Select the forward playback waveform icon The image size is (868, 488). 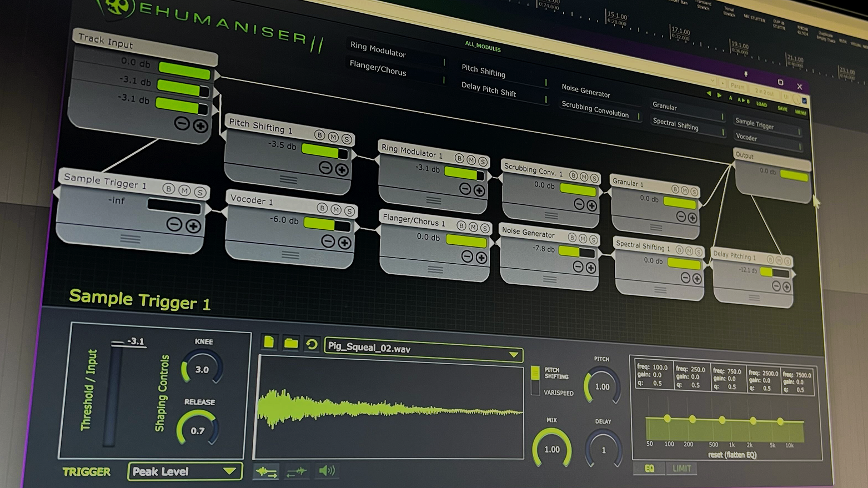tap(266, 471)
